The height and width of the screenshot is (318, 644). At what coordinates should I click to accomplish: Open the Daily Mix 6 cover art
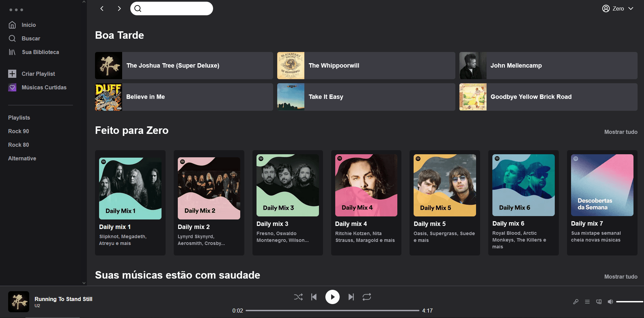point(524,185)
